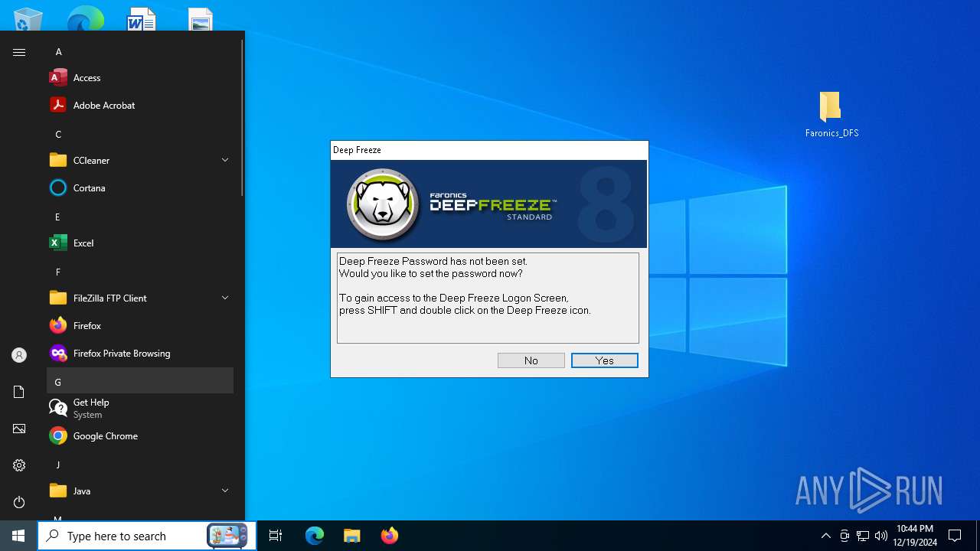Expand the Start menu hamburger button
Screen dimensions: 980x551
(19, 52)
